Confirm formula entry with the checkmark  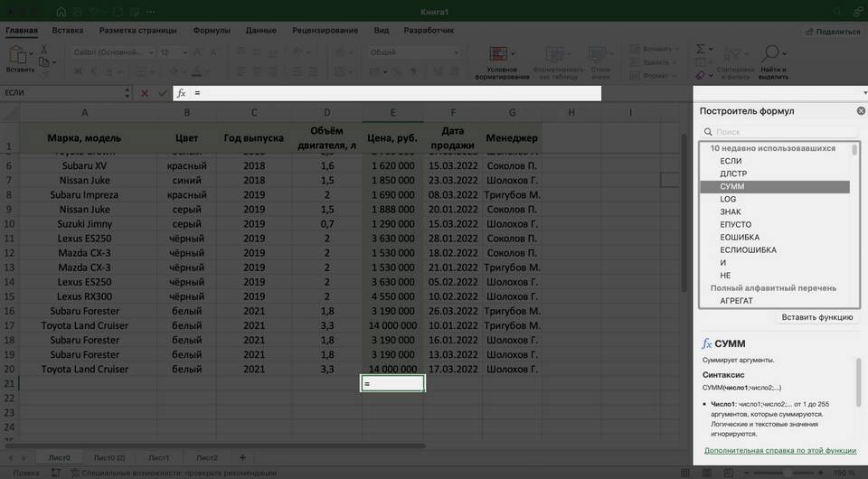pos(163,93)
